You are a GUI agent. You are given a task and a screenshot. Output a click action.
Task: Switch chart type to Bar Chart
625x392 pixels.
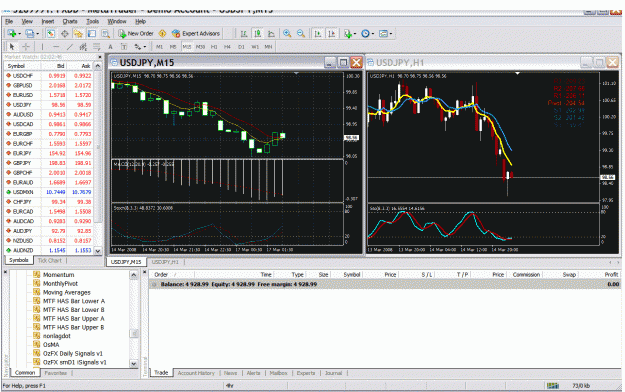click(x=244, y=33)
